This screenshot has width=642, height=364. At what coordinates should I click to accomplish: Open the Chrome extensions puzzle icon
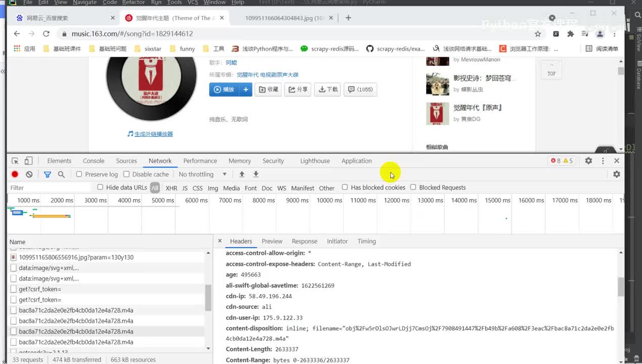pyautogui.click(x=570, y=34)
